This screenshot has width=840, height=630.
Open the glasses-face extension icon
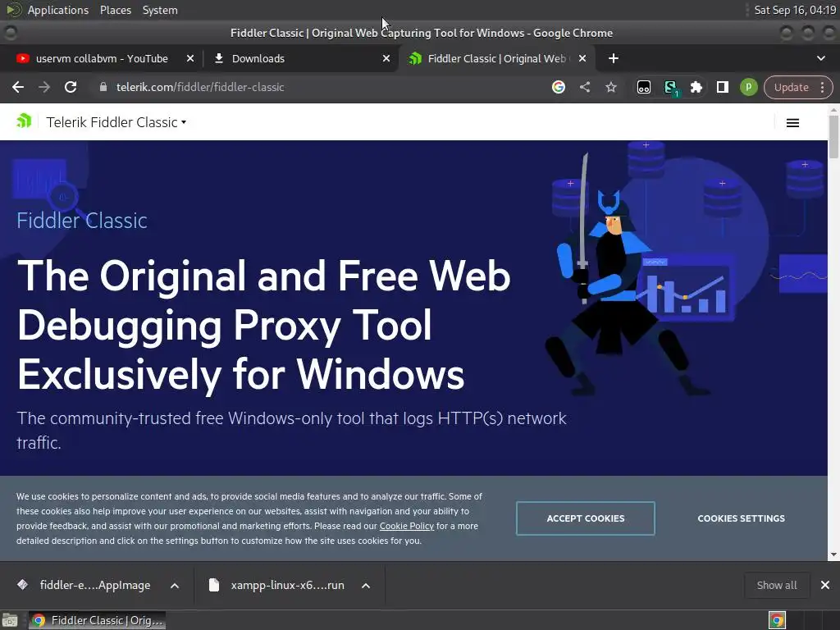click(x=643, y=87)
